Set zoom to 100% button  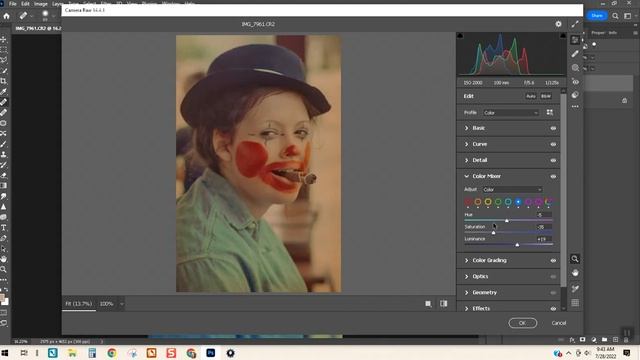(107, 304)
